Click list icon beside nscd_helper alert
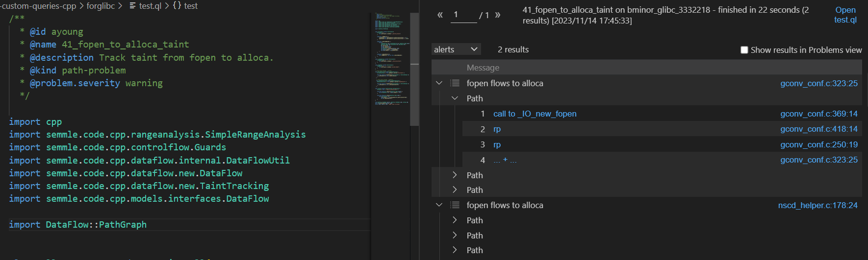The width and height of the screenshot is (868, 260). (455, 205)
